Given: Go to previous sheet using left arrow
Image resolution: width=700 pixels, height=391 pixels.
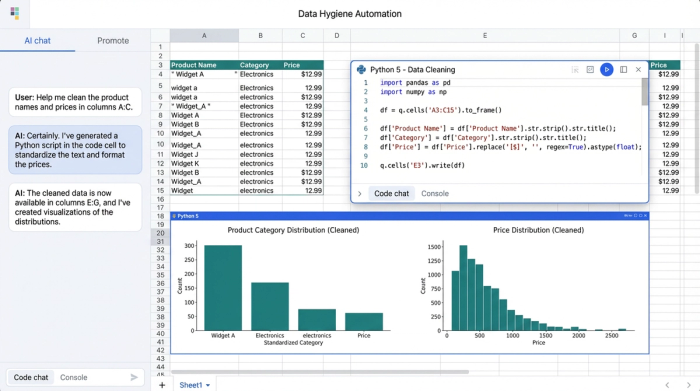Looking at the screenshot, I should coord(667,385).
